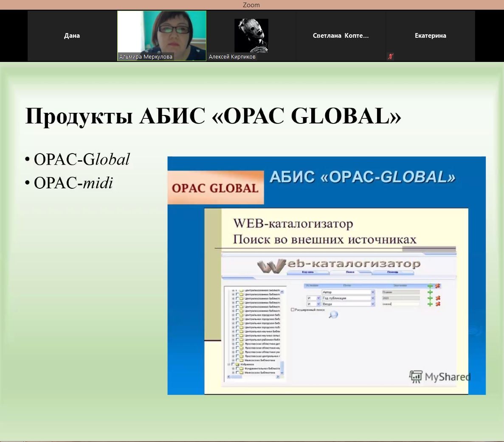Click the WEB-каталогизатор heading text
This screenshot has height=442, width=504.
click(293, 223)
